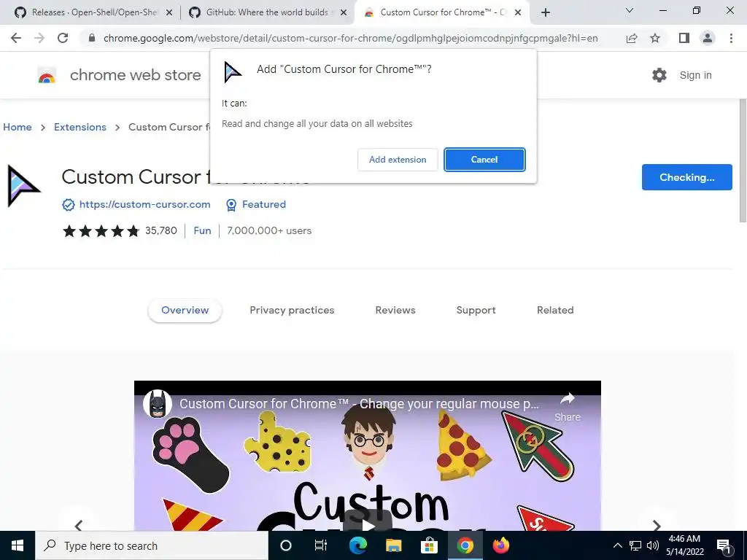
Task: Click the browser forward arrow
Action: pyautogui.click(x=39, y=38)
